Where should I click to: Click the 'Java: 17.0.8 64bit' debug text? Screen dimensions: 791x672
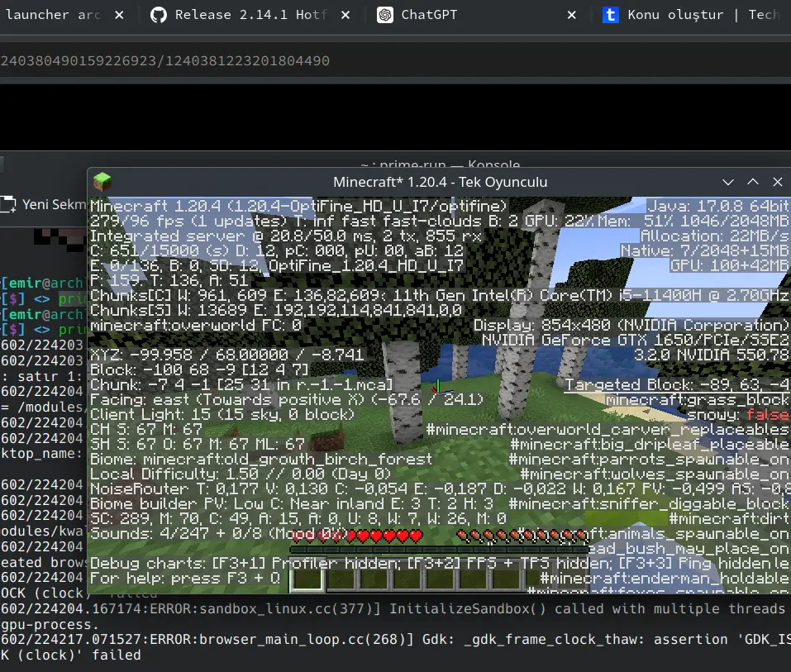(x=718, y=206)
